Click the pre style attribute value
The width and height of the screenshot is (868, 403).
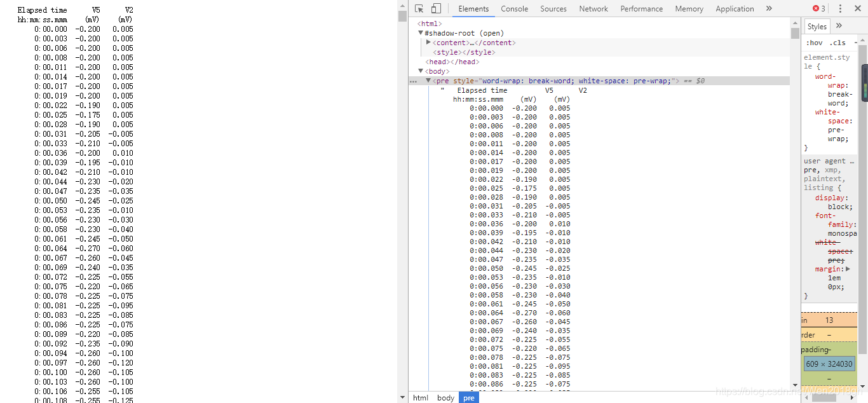(x=577, y=81)
